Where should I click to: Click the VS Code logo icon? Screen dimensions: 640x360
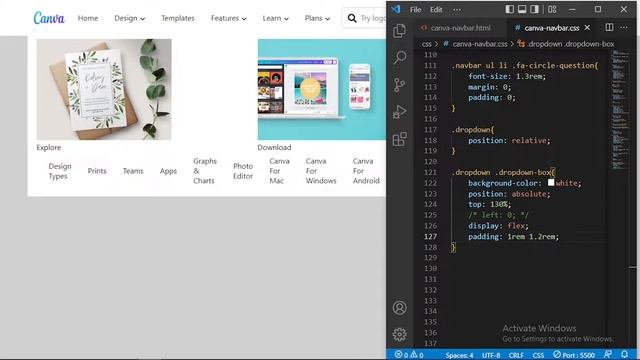(x=396, y=9)
